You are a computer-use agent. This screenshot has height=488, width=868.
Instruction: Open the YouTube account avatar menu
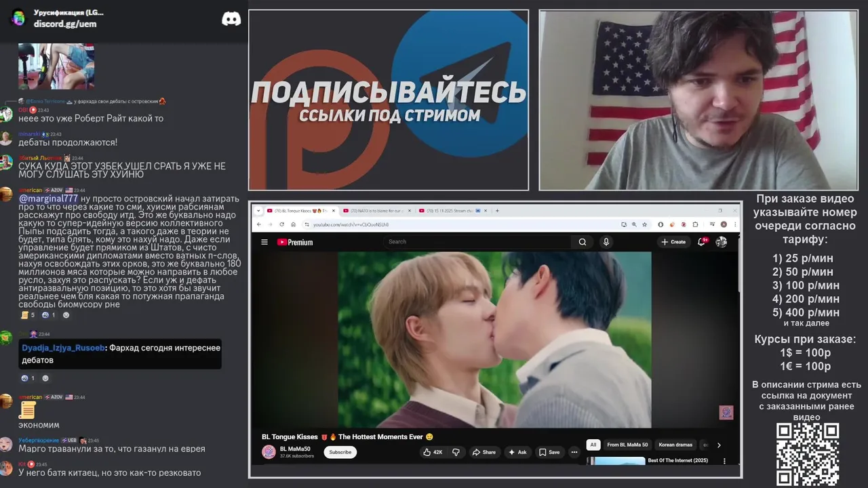[x=721, y=242]
